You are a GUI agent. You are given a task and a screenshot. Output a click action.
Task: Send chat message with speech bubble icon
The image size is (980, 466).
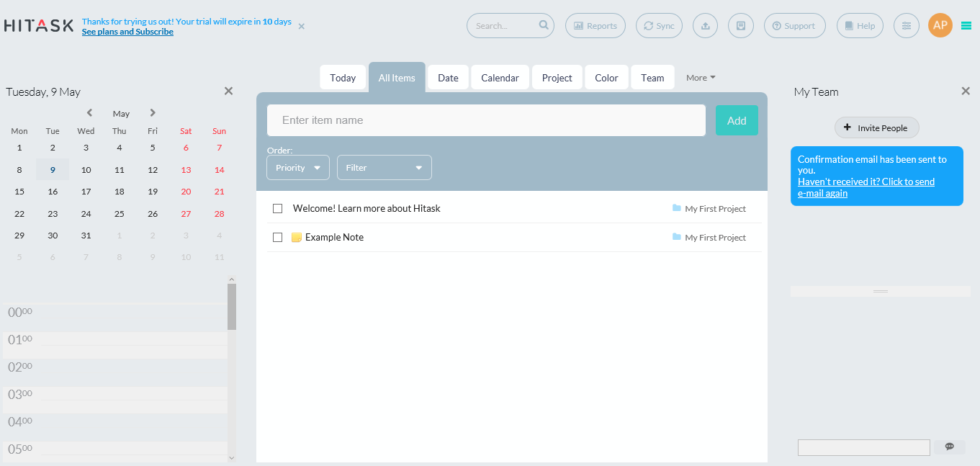(949, 447)
